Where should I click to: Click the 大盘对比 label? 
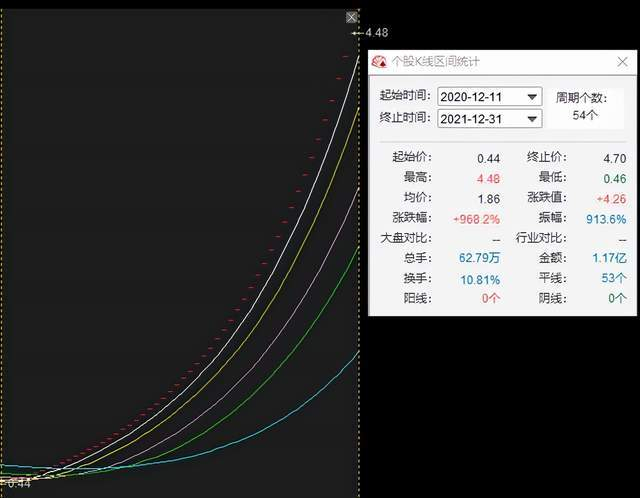click(x=405, y=238)
